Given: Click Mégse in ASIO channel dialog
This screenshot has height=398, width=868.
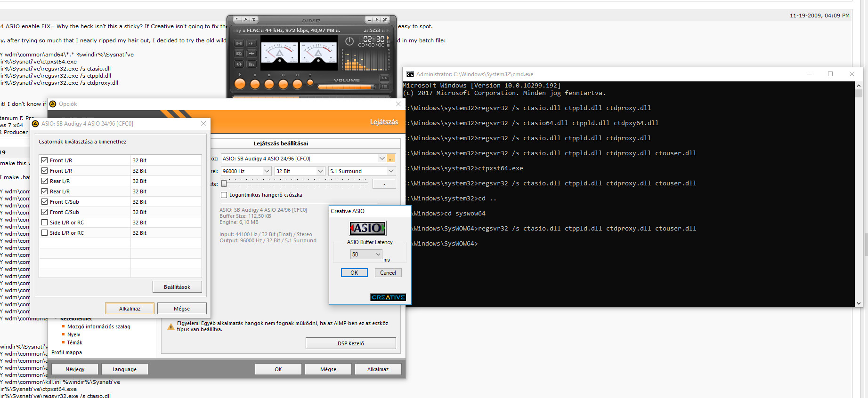Looking at the screenshot, I should coord(182,309).
